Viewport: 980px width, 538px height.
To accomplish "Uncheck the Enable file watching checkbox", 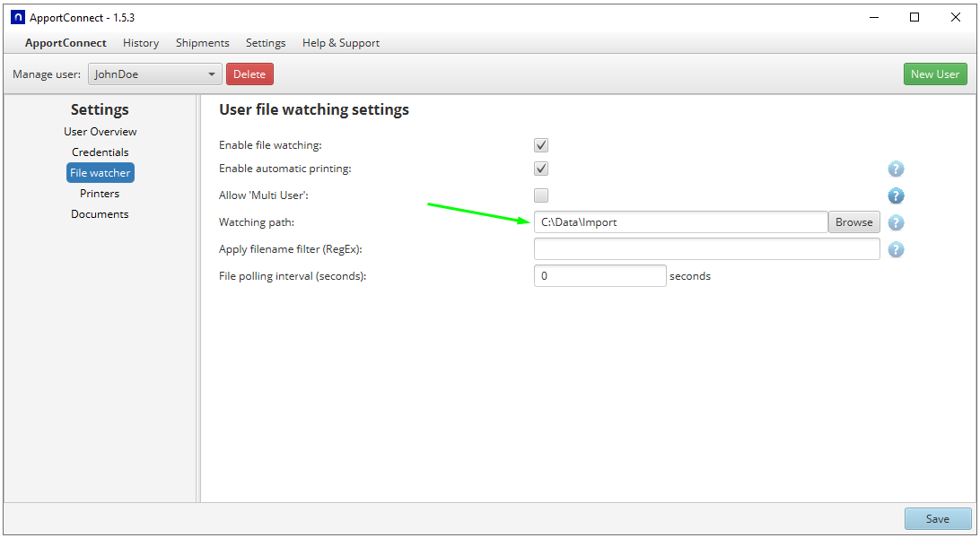I will 541,145.
